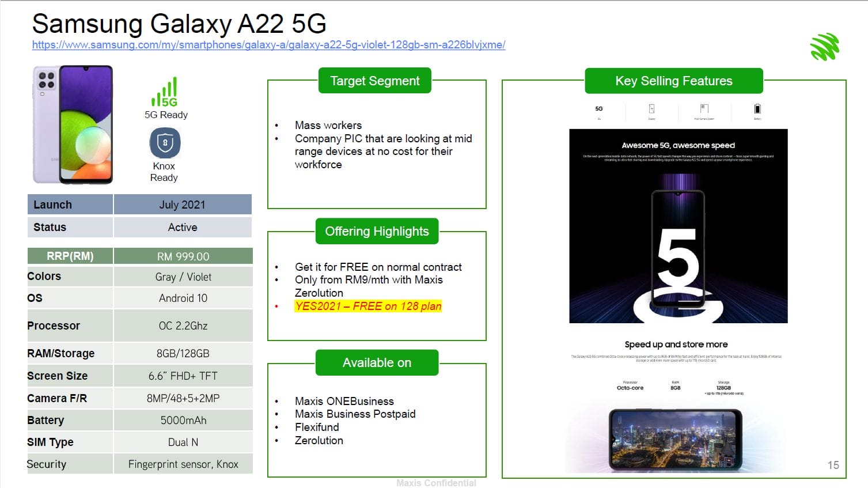The height and width of the screenshot is (488, 868).
Task: Select the 'Dual N' SIM type cell
Action: [x=183, y=442]
